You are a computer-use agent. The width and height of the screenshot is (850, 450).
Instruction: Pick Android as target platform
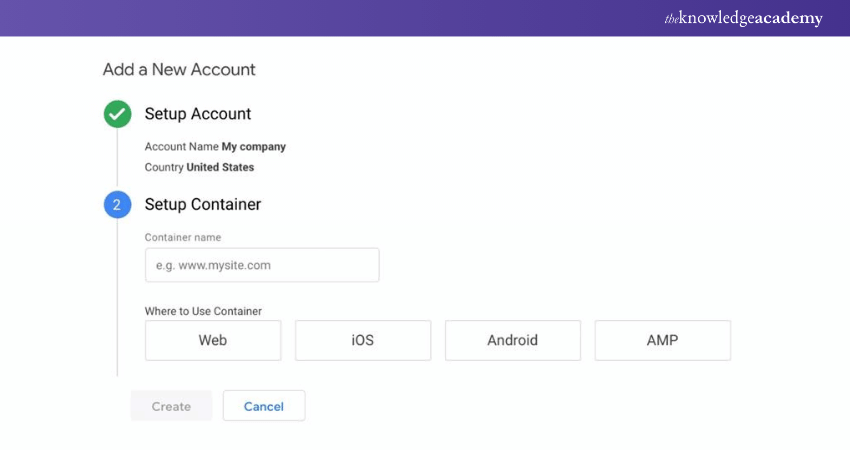tap(512, 340)
